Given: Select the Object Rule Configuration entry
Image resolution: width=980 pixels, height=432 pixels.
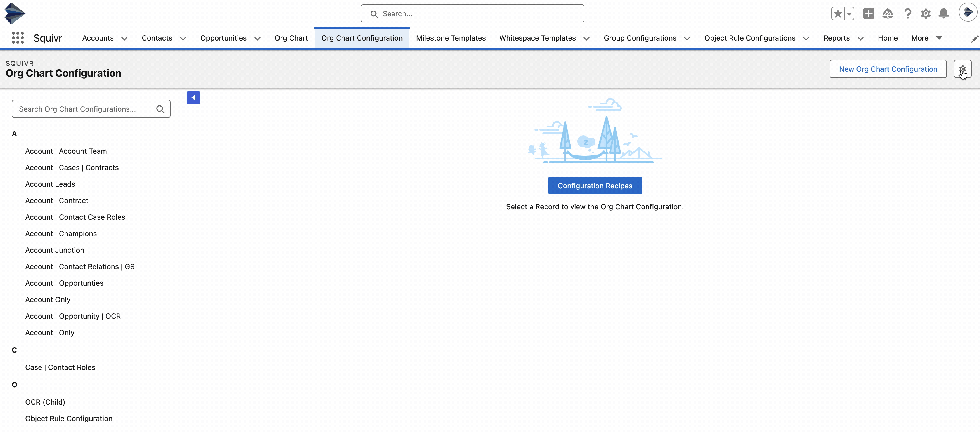Looking at the screenshot, I should (x=69, y=419).
